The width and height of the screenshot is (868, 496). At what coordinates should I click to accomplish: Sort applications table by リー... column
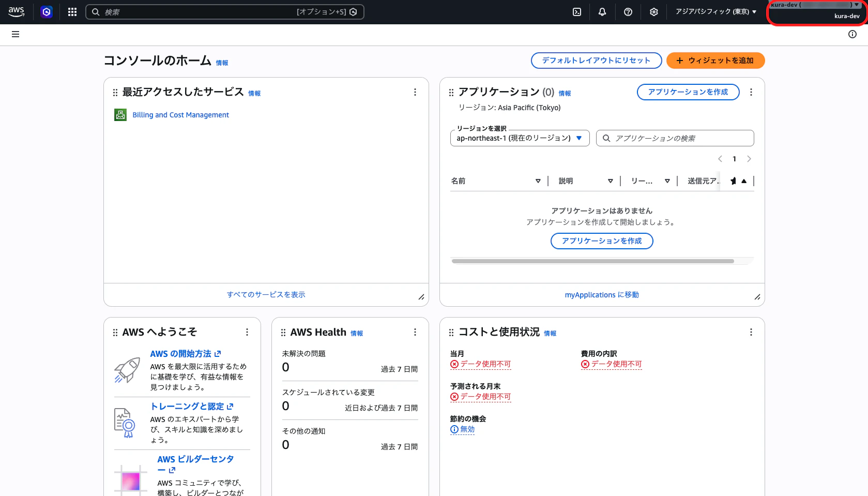(667, 181)
